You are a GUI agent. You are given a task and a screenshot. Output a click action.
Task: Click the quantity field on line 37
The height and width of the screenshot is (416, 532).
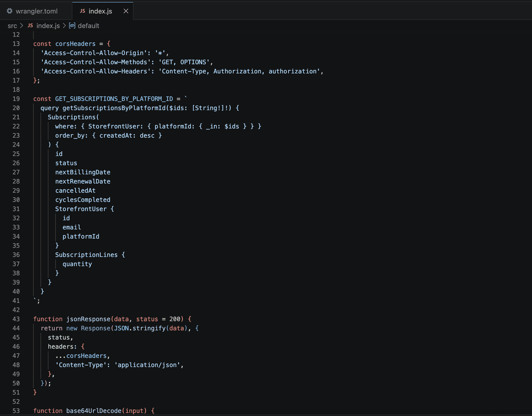(x=77, y=264)
